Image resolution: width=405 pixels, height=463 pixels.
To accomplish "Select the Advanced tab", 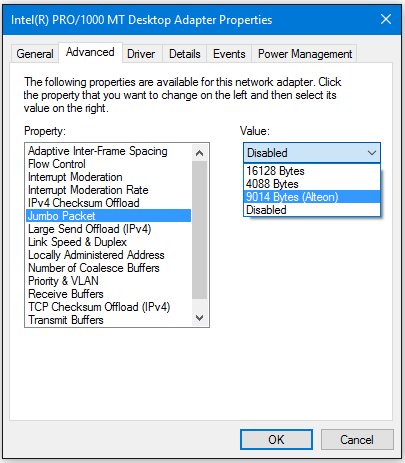I will pyautogui.click(x=90, y=52).
